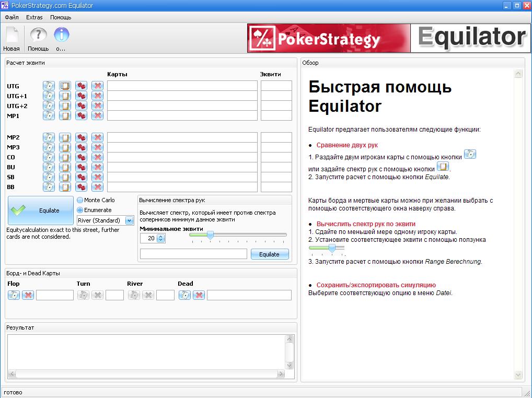Clear cards for UTG

point(97,86)
